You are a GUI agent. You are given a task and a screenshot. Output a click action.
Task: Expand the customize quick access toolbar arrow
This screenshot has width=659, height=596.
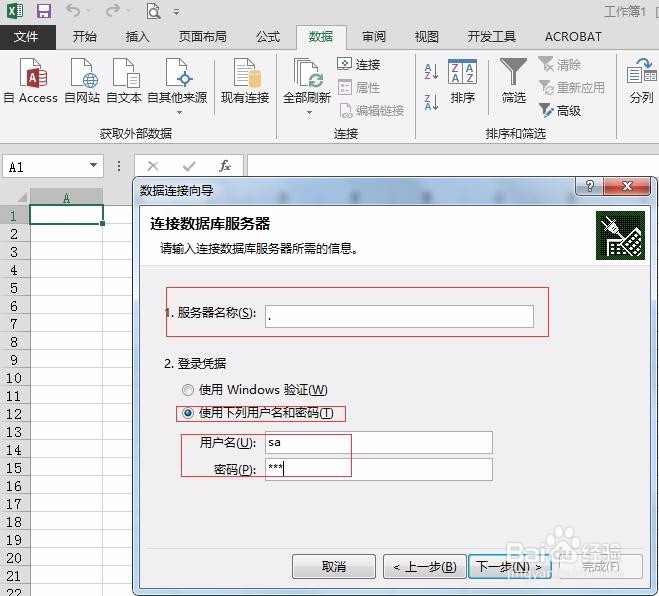(177, 12)
